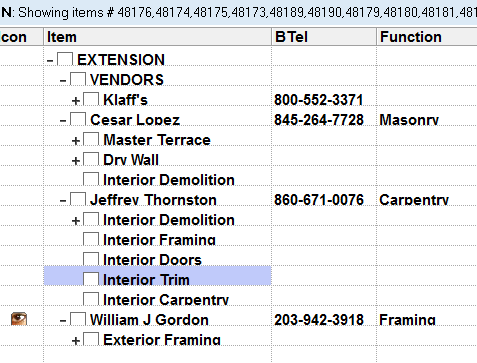Expand the Exterior Framing node

point(76,341)
